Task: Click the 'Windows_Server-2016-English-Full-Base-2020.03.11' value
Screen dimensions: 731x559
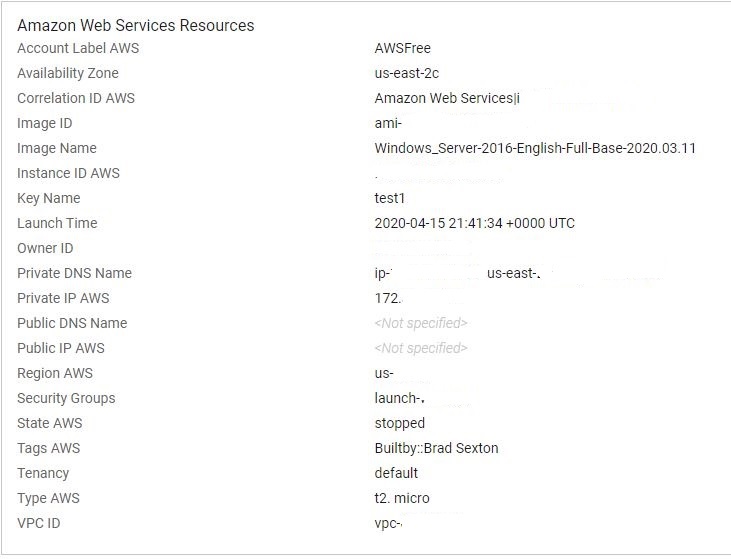Action: click(535, 148)
